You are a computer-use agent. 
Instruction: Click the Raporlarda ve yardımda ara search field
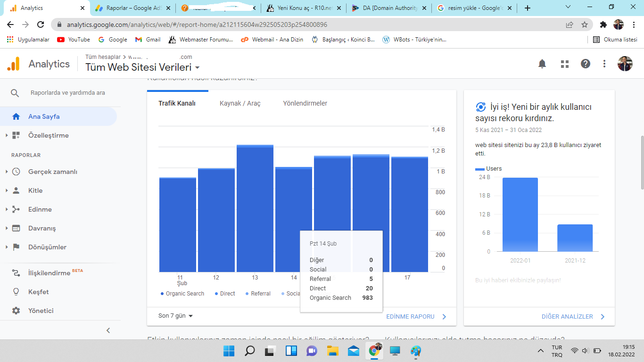pyautogui.click(x=68, y=93)
